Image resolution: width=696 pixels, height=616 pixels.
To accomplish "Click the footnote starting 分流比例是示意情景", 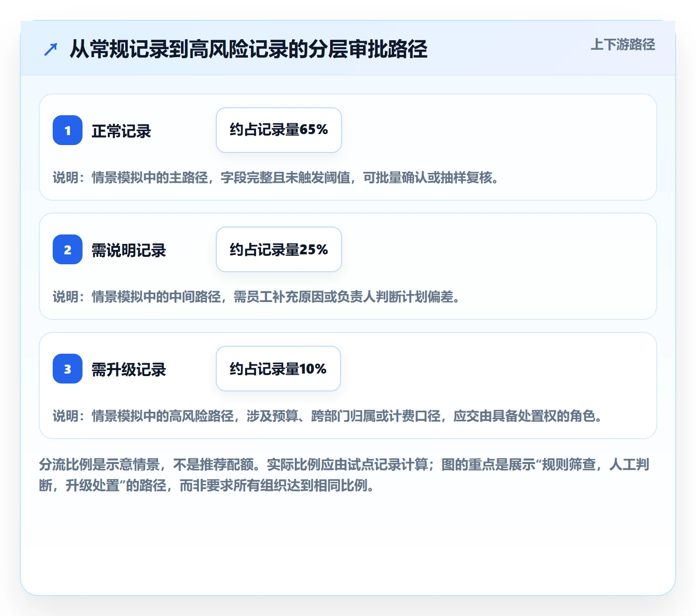I will point(344,475).
